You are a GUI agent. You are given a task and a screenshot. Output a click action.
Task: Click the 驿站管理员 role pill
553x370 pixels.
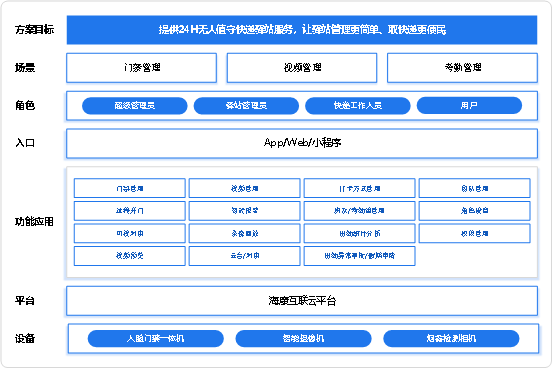pyautogui.click(x=246, y=105)
